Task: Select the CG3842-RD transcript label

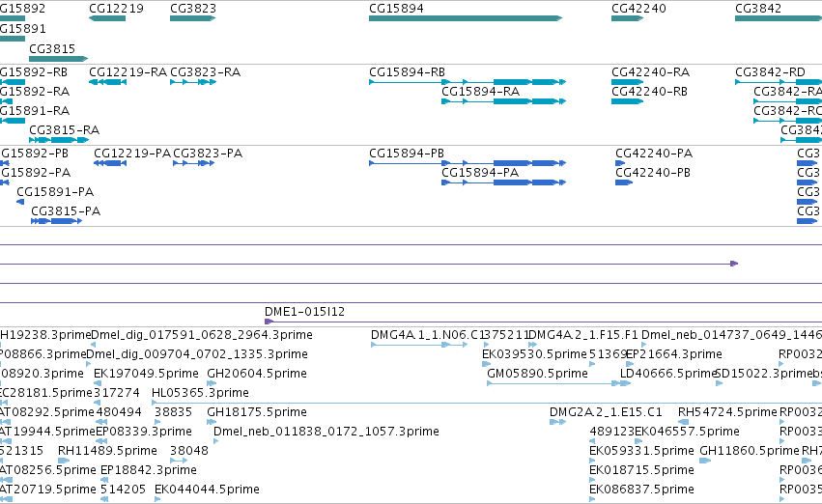Action: click(770, 72)
